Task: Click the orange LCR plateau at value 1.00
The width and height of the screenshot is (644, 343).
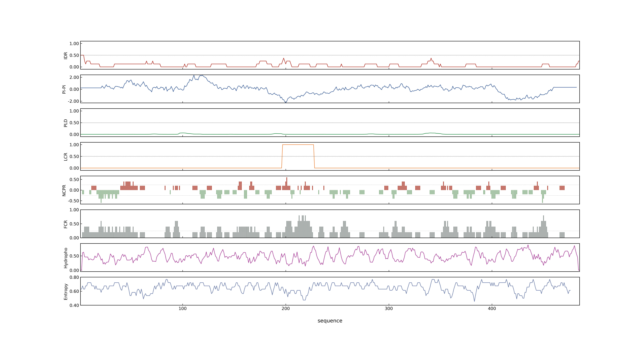Action: 298,145
